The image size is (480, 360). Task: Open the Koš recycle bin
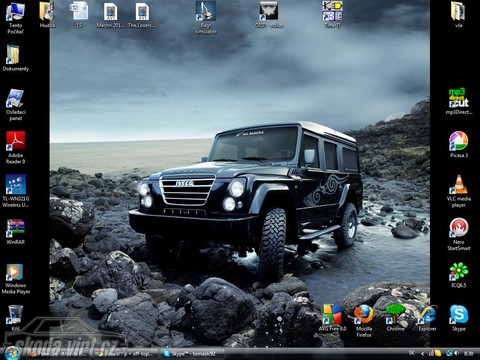pos(15,318)
